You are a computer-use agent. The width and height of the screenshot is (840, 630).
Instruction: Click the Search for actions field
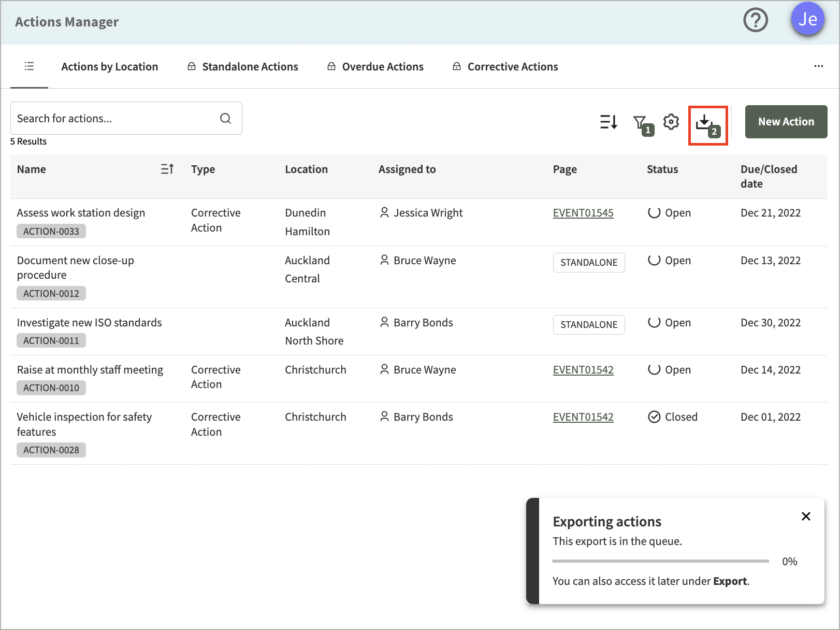coord(126,118)
